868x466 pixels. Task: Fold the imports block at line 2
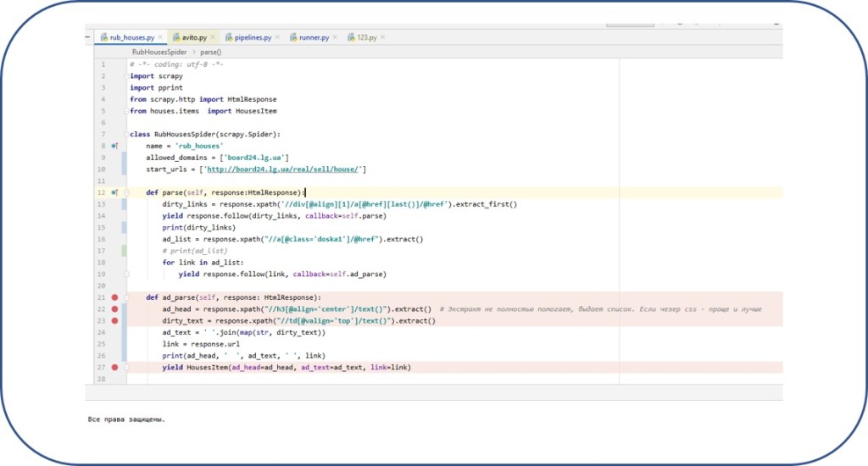coord(126,76)
